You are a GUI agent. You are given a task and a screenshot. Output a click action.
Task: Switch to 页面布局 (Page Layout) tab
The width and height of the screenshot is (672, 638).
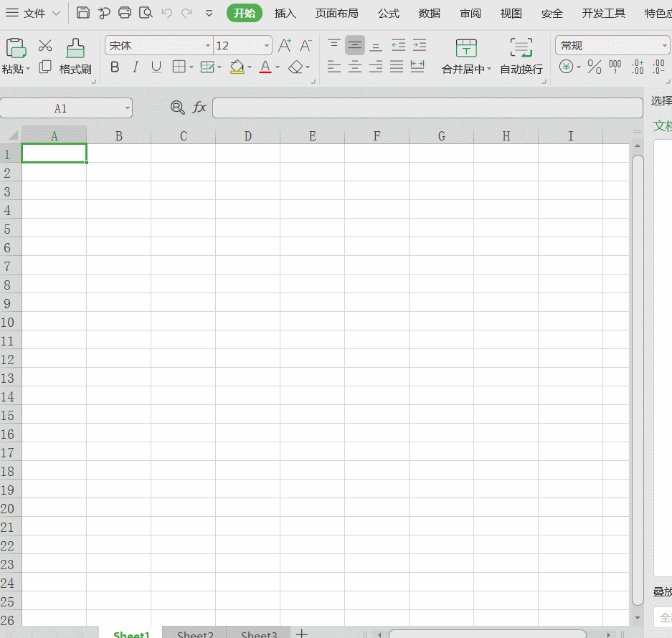[x=337, y=14]
